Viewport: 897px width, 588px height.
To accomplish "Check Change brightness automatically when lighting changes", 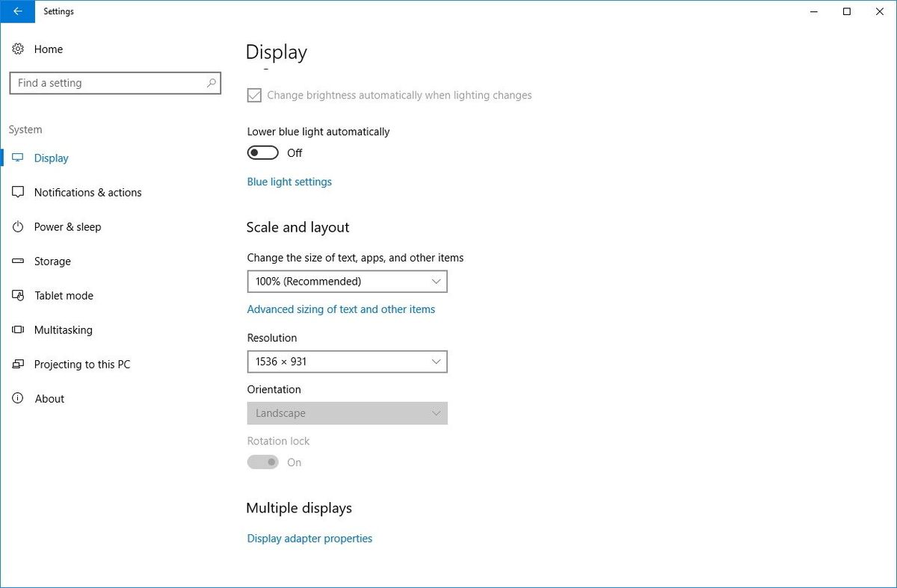I will pyautogui.click(x=254, y=95).
